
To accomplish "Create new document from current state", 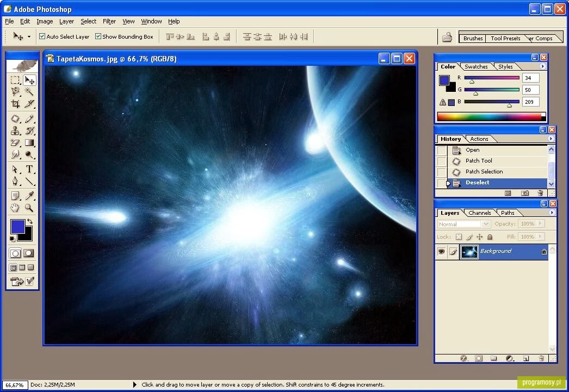I will click(x=508, y=193).
